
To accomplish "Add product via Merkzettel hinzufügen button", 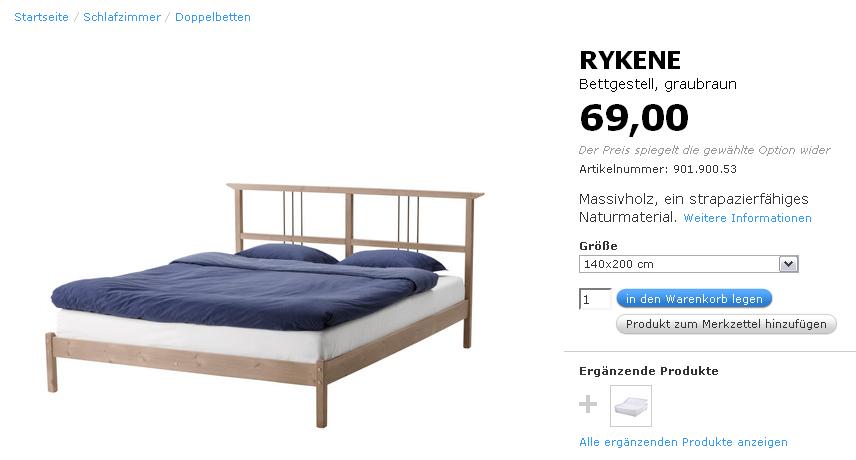I will point(726,324).
